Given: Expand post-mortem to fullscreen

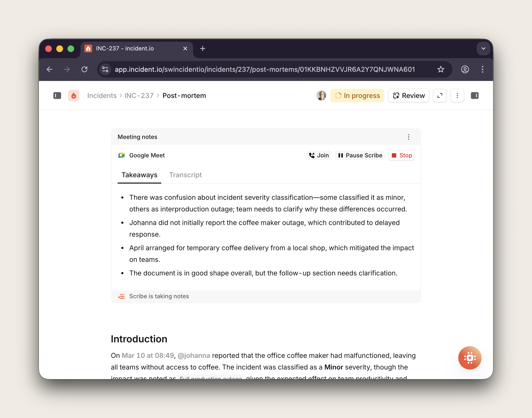Looking at the screenshot, I should pos(440,96).
